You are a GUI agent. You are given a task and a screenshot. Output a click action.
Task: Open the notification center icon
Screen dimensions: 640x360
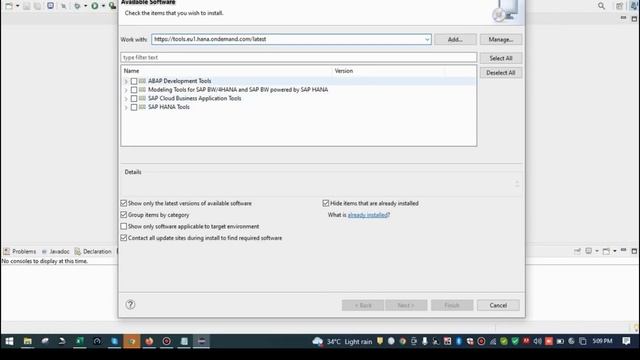point(626,341)
